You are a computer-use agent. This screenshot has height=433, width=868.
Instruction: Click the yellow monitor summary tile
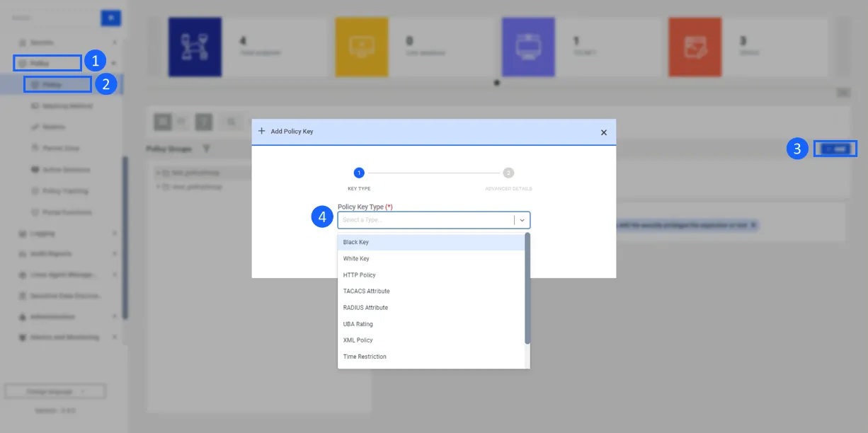click(362, 47)
